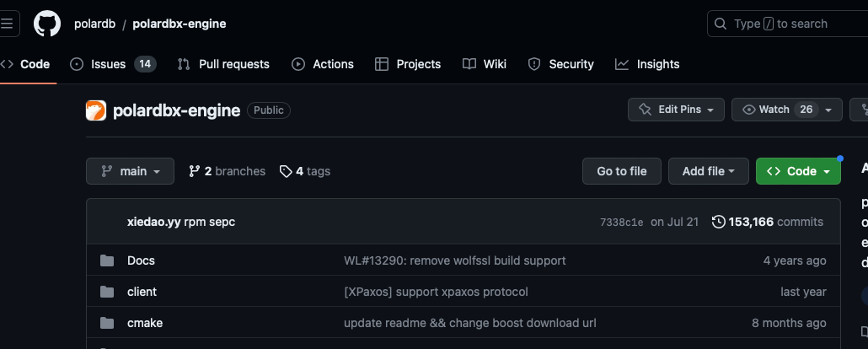
Task: Open the Edit Pins dropdown
Action: click(x=676, y=110)
